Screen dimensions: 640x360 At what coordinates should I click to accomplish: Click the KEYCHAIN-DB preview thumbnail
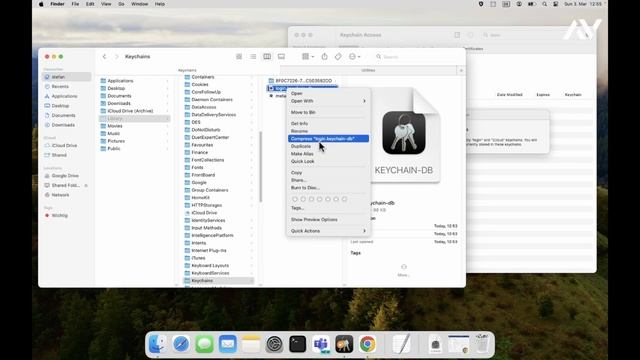click(x=404, y=136)
